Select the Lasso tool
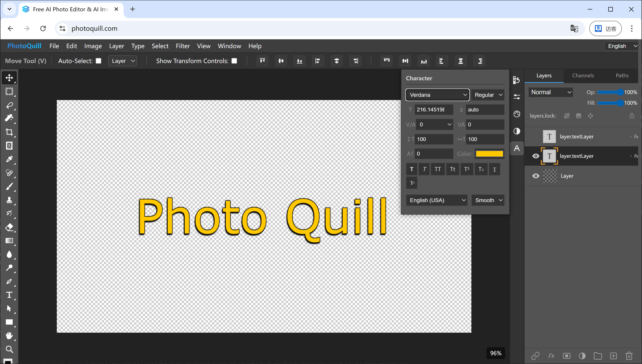 point(9,105)
